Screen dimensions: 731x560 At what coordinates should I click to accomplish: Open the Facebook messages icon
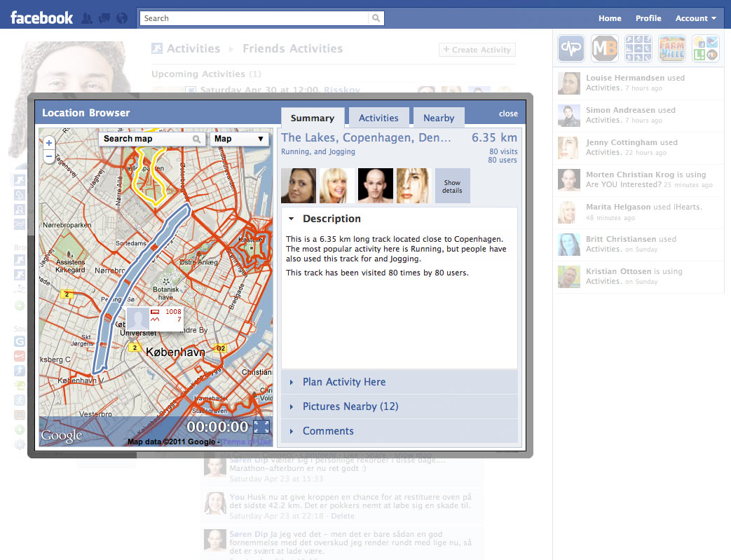[x=104, y=18]
